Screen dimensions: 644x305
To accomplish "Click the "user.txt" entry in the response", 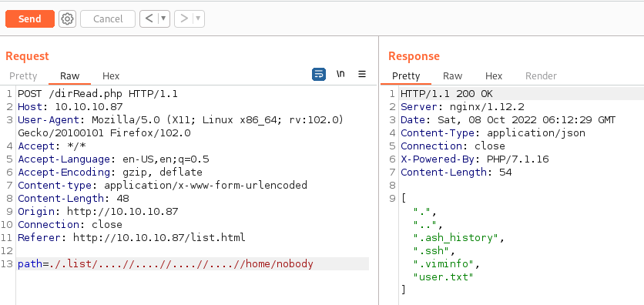I will [x=444, y=277].
